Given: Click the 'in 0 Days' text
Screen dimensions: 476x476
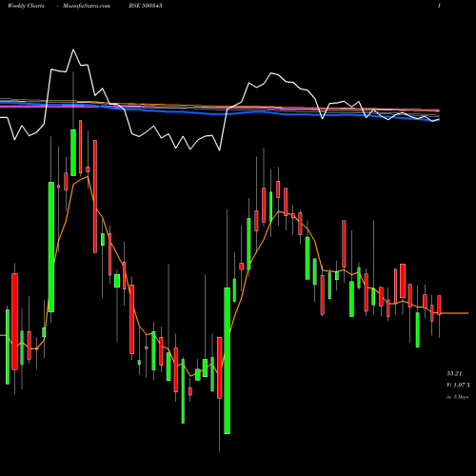Looking at the screenshot, I should [457, 397].
